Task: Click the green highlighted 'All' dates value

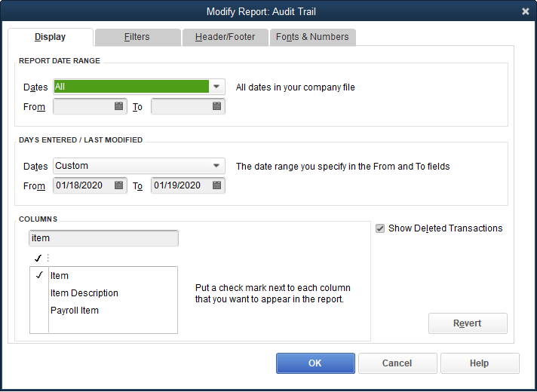Action: point(131,87)
